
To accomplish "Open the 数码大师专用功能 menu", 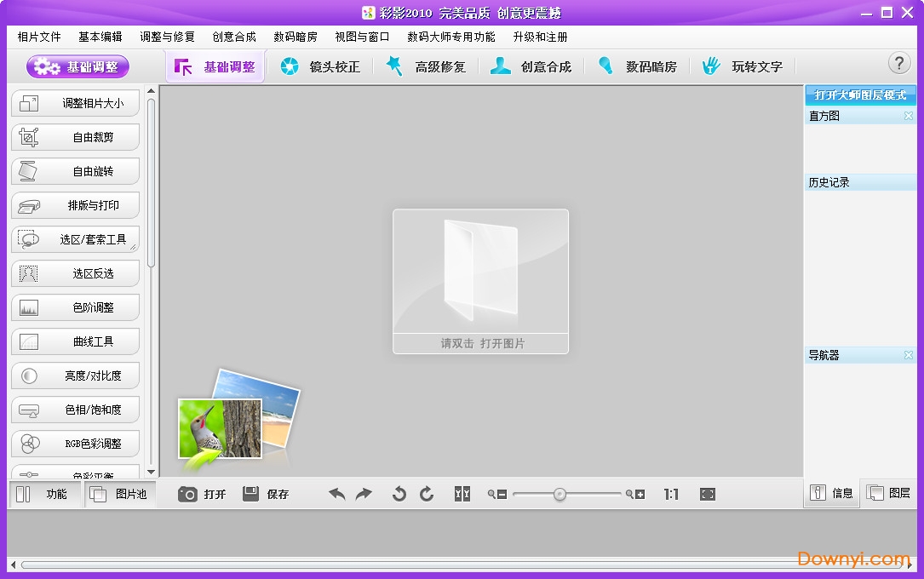I will click(452, 36).
